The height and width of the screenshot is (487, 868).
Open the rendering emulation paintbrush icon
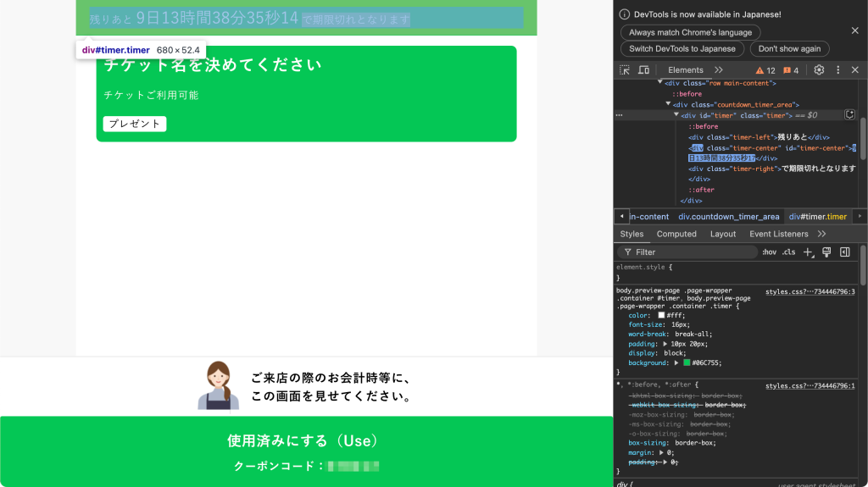pyautogui.click(x=826, y=252)
